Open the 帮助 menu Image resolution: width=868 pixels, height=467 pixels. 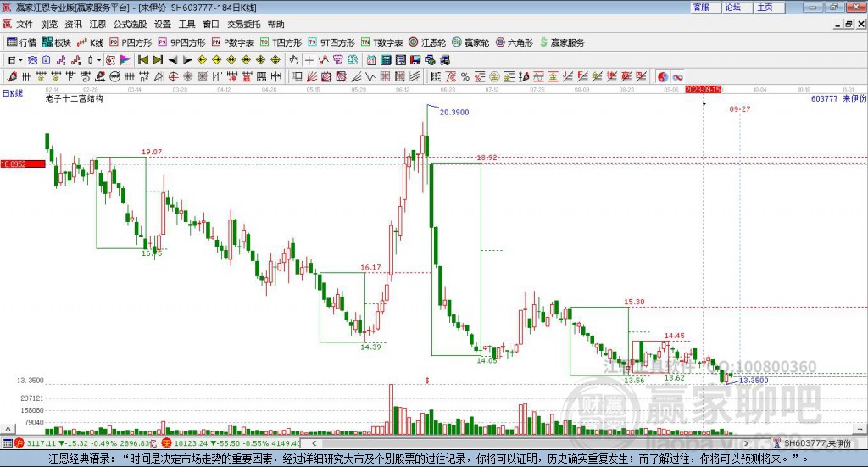[275, 25]
